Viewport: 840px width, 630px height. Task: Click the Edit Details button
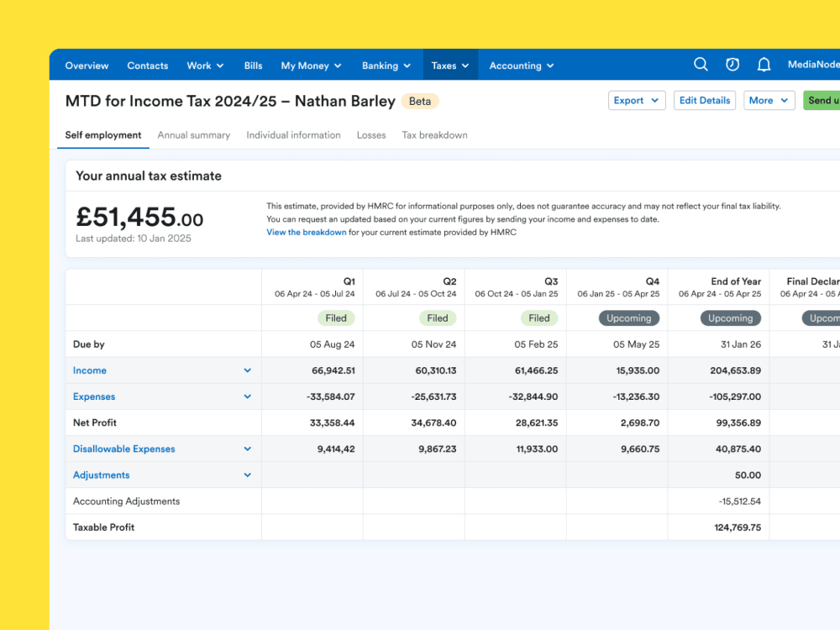click(x=704, y=99)
